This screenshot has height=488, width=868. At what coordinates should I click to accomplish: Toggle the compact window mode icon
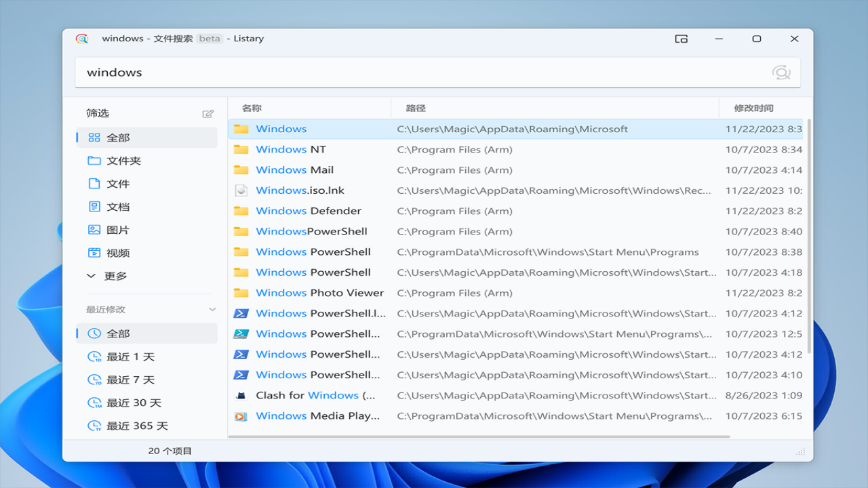point(682,39)
